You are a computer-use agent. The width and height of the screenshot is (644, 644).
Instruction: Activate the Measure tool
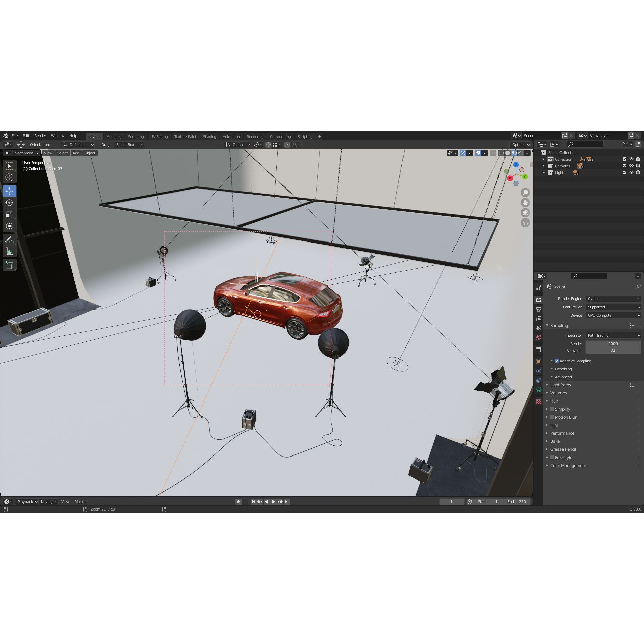[9, 251]
